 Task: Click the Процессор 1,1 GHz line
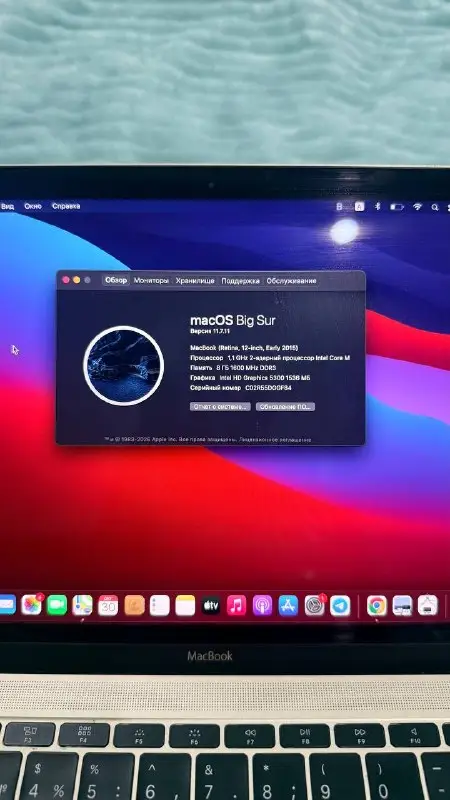[x=270, y=358]
